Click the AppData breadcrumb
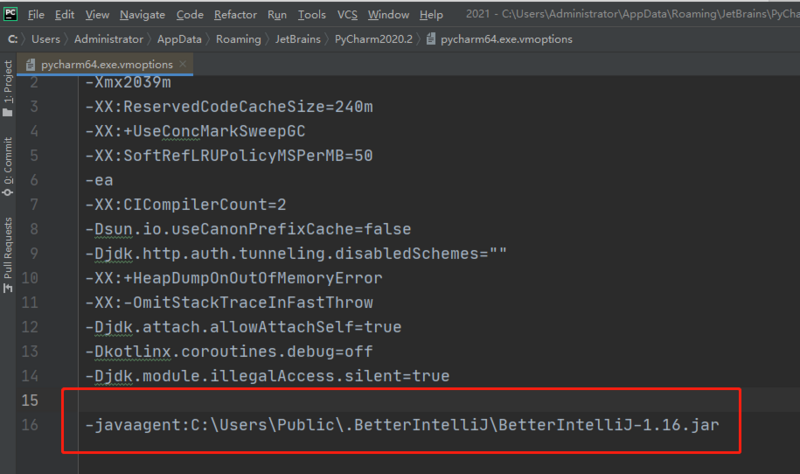 179,39
